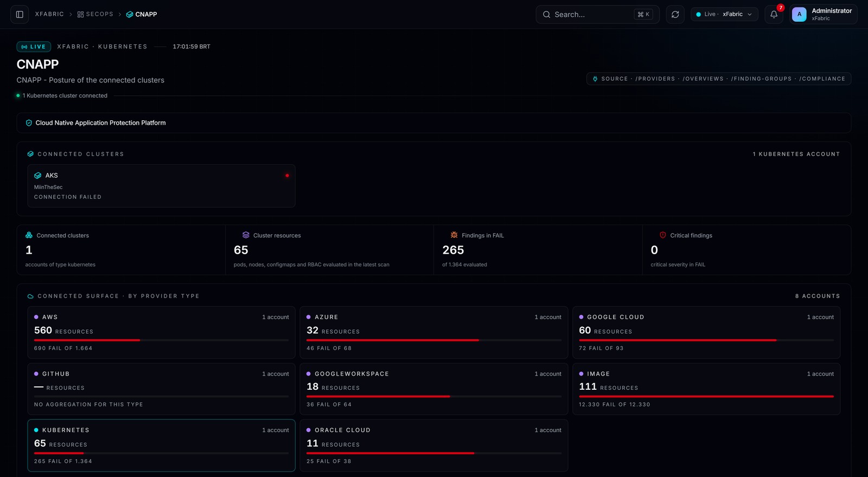Click the Critical findings shield icon

pyautogui.click(x=662, y=235)
